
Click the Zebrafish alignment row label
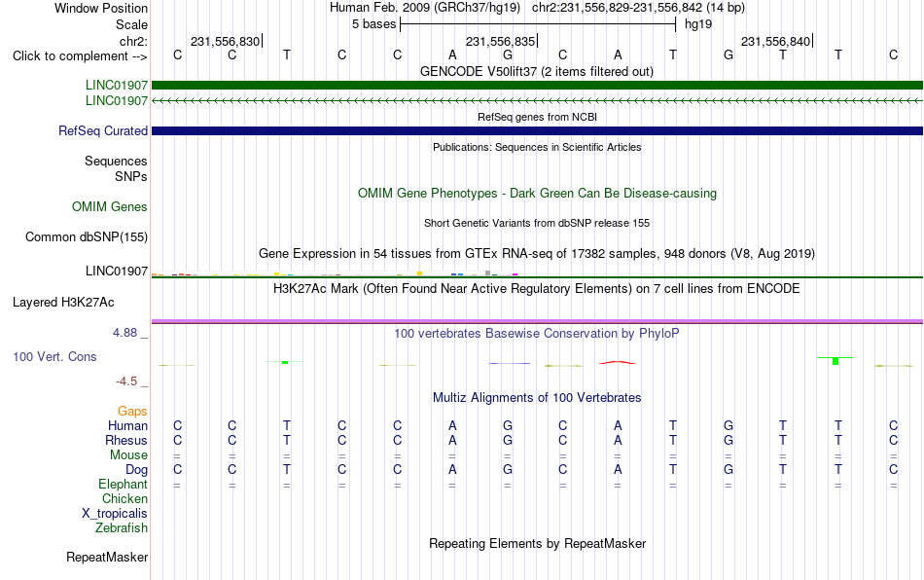(x=122, y=527)
